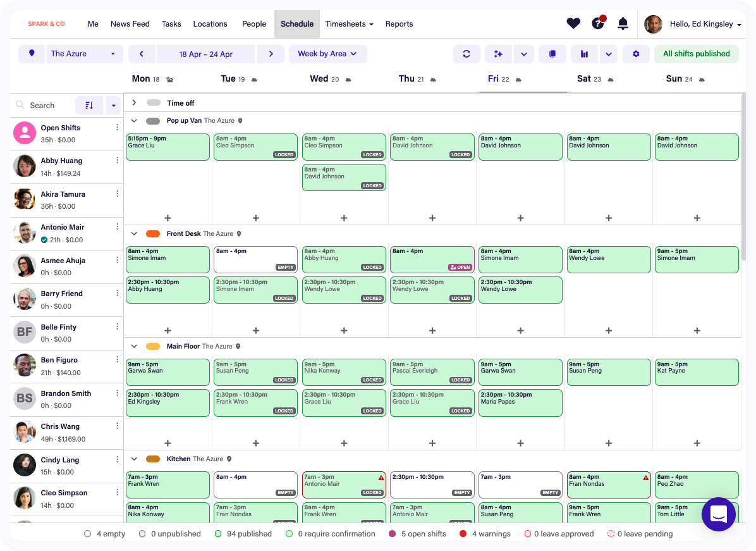Viewport: 756px width, 551px height.
Task: Open the help question mark icon
Action: point(598,24)
